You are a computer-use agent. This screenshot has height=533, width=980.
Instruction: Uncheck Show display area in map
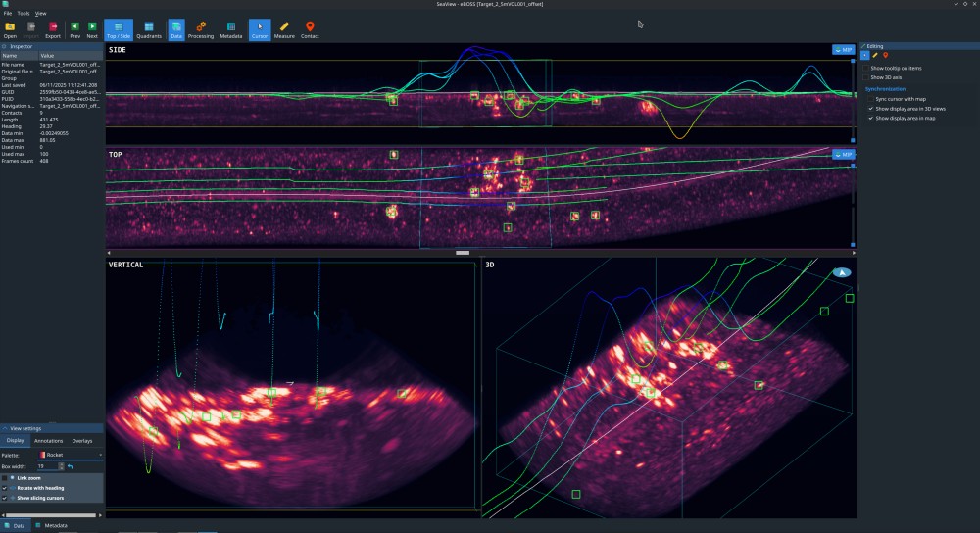coord(870,119)
